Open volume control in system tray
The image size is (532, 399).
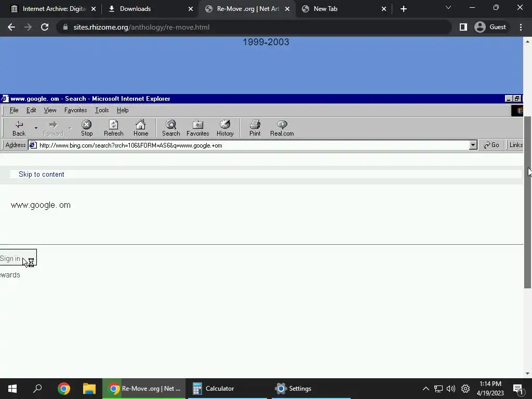point(451,389)
